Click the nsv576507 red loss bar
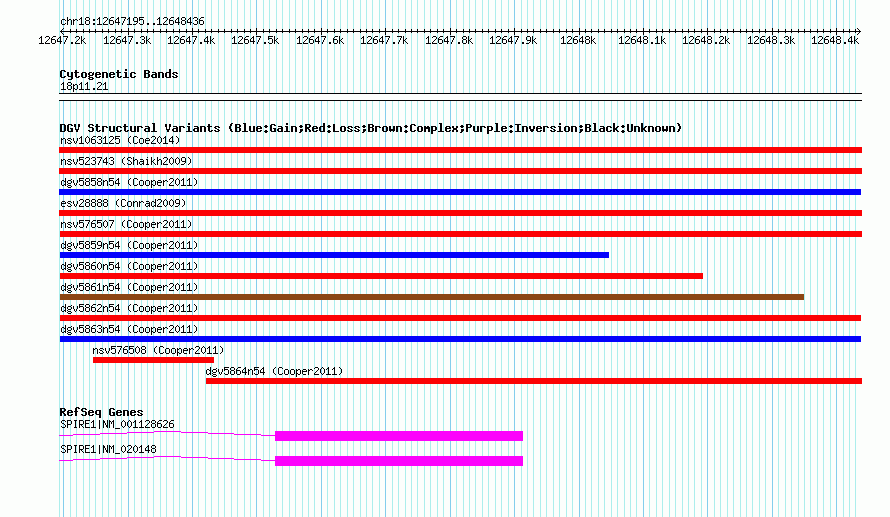The width and height of the screenshot is (890, 517). point(460,234)
